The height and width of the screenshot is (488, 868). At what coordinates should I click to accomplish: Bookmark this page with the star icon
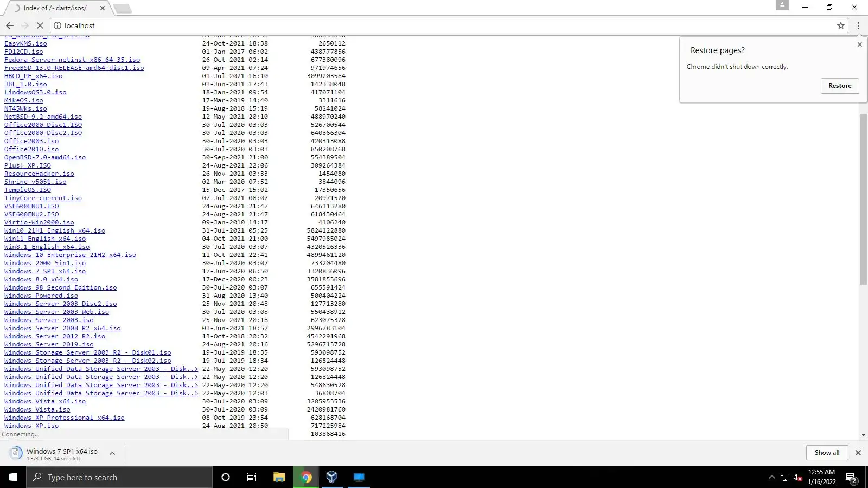pos(841,25)
